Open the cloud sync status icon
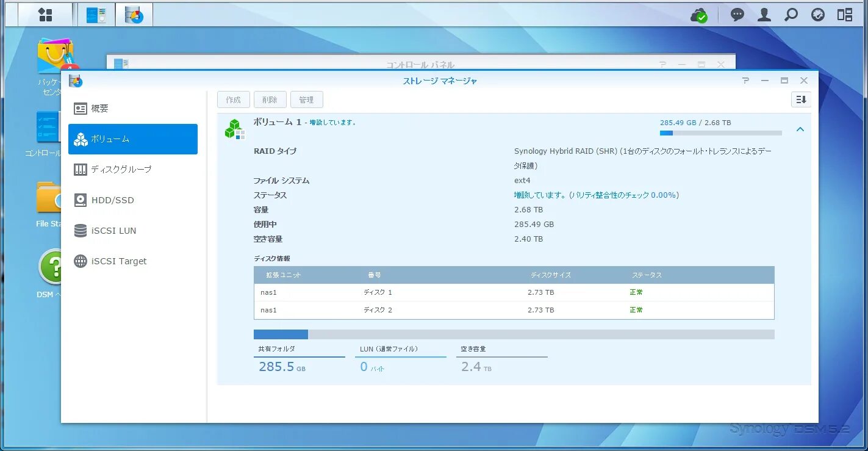The image size is (868, 451). coord(699,15)
